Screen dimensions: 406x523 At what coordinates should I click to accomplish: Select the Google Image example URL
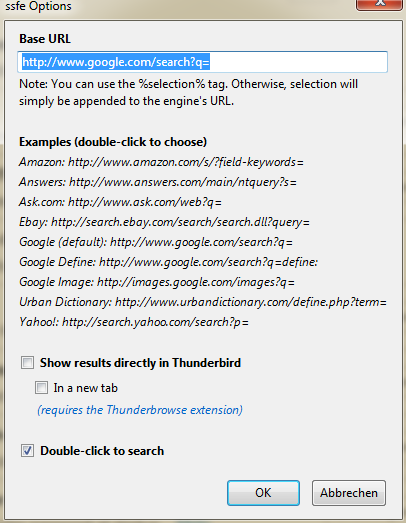[x=157, y=282]
